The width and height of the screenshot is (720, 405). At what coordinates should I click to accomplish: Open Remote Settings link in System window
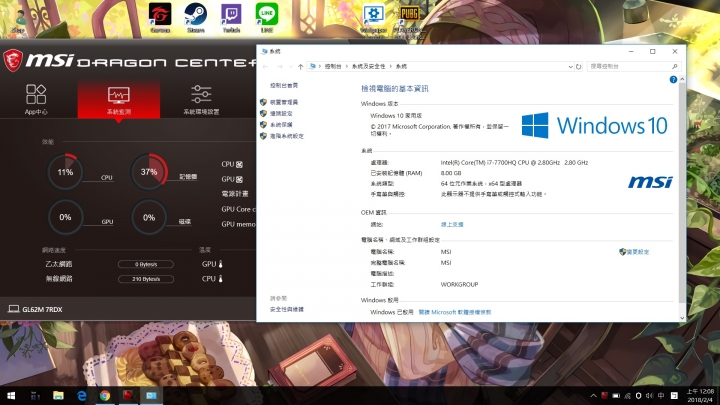(x=284, y=113)
